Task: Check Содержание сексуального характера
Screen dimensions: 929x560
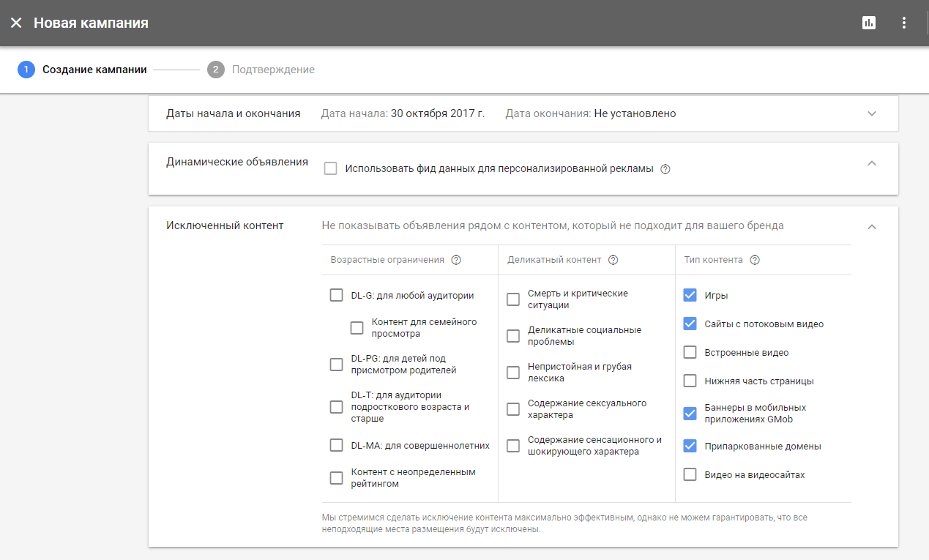Action: tap(513, 409)
